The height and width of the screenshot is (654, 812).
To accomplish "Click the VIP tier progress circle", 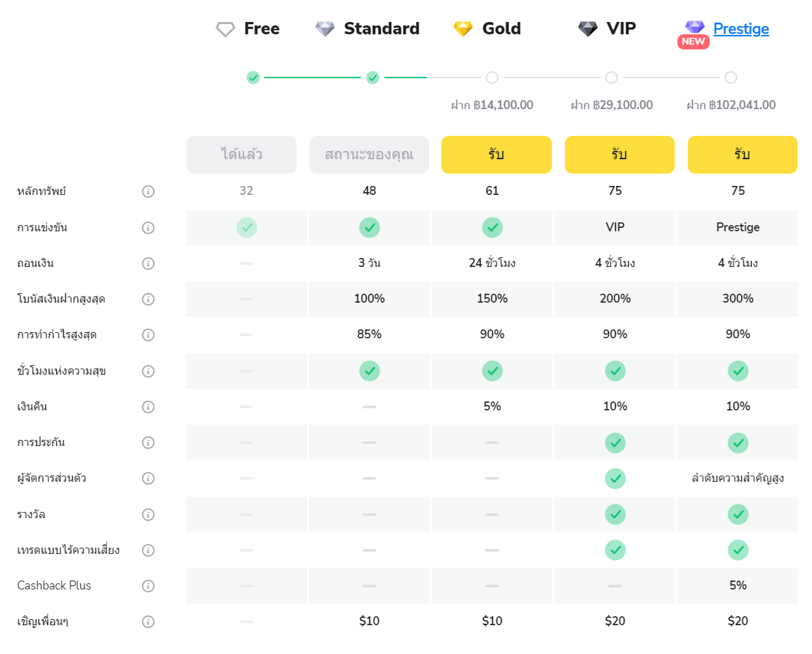I will 612,78.
